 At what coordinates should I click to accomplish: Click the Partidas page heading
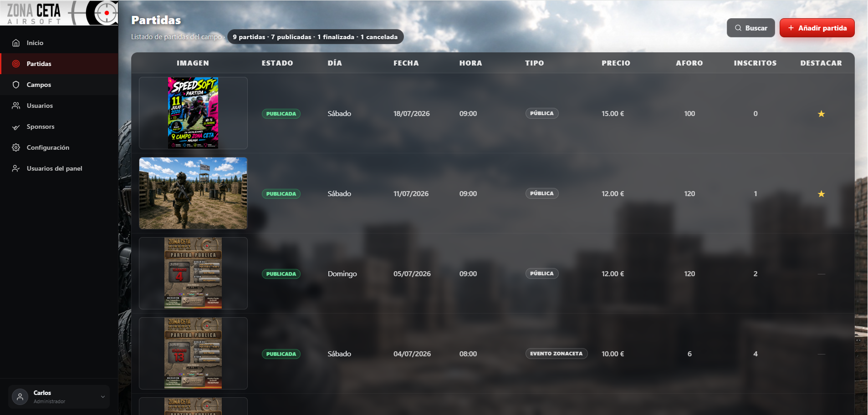[156, 20]
